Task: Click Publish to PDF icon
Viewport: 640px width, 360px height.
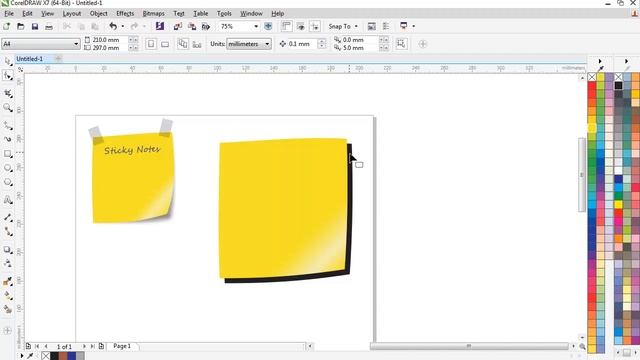Action: point(206,27)
